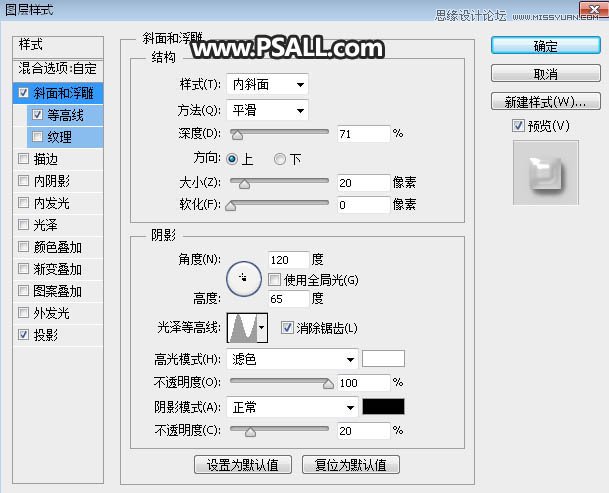Screen dimensions: 609x493
Task: Click the angle dial control
Action: (244, 279)
